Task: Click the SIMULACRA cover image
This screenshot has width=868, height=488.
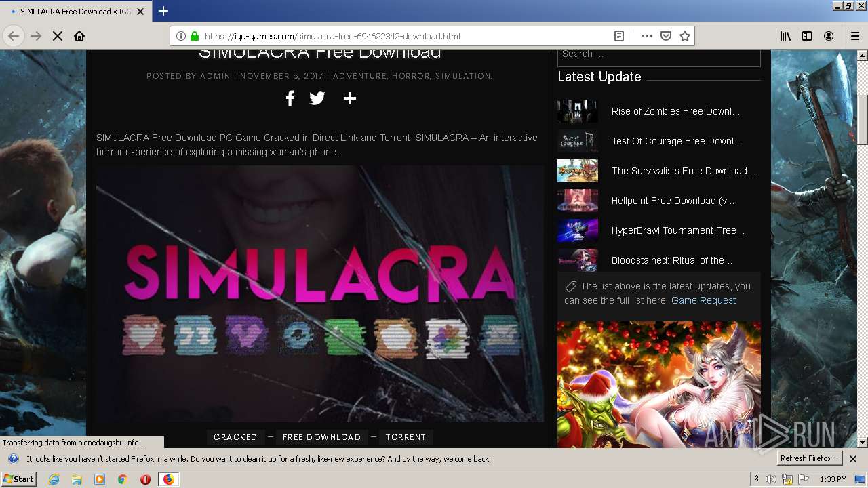Action: 320,293
